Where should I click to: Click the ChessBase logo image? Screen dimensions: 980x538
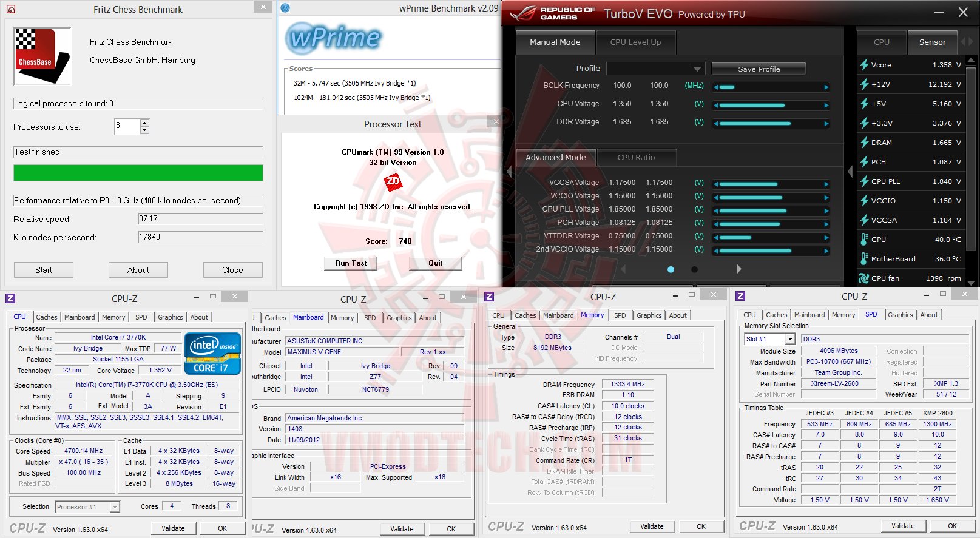tap(42, 56)
